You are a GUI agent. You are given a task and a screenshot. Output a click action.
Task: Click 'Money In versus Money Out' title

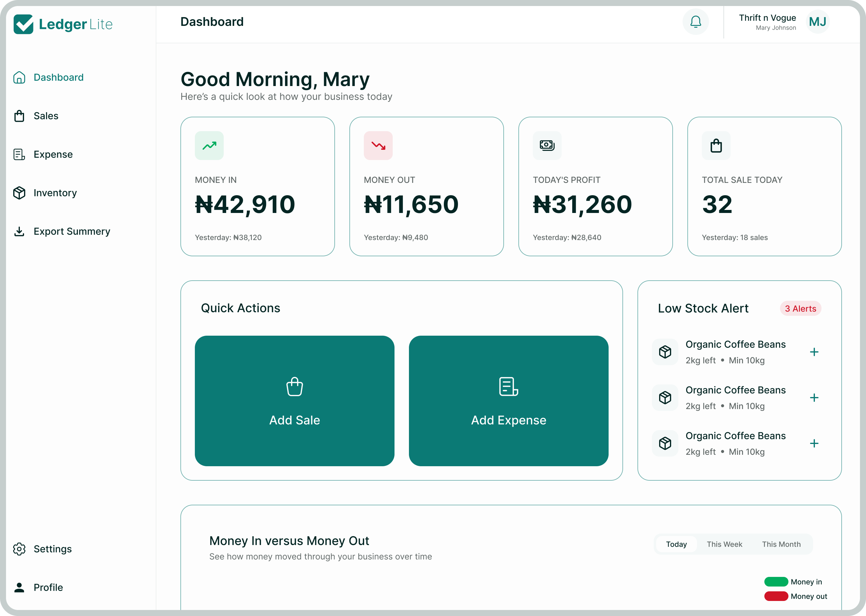(289, 541)
